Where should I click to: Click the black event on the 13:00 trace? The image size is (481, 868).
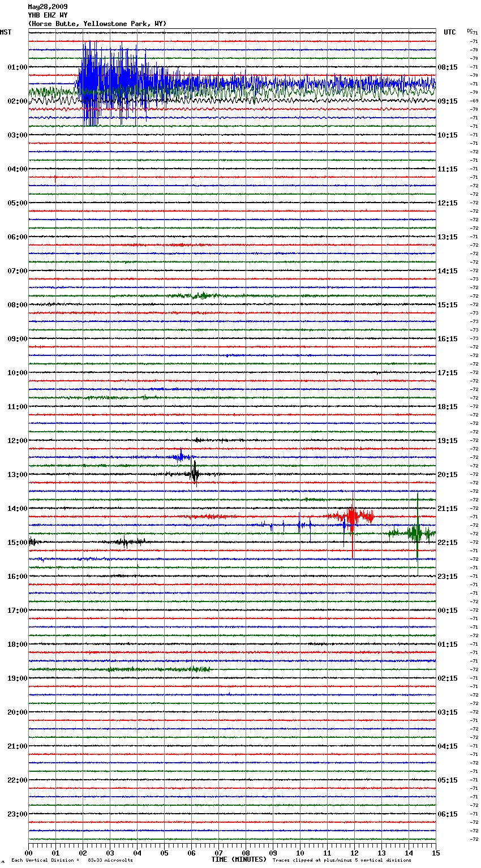click(194, 474)
